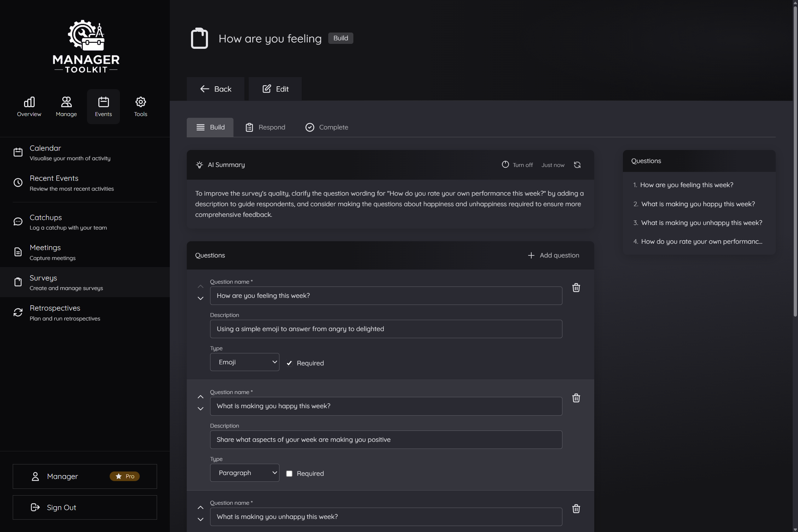
Task: Click Add question
Action: 554,255
